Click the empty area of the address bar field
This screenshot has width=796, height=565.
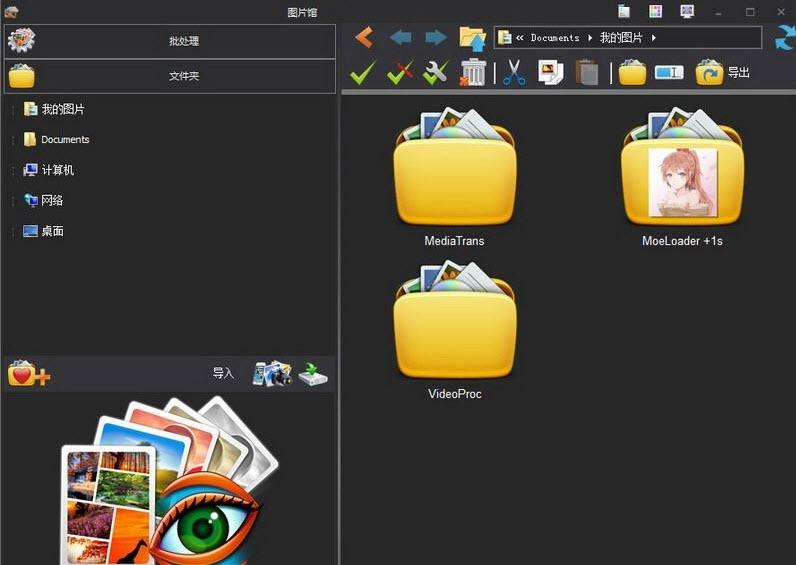709,38
